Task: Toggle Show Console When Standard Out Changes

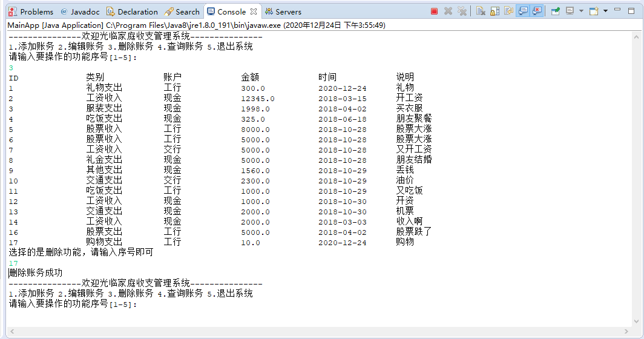Action: click(523, 12)
